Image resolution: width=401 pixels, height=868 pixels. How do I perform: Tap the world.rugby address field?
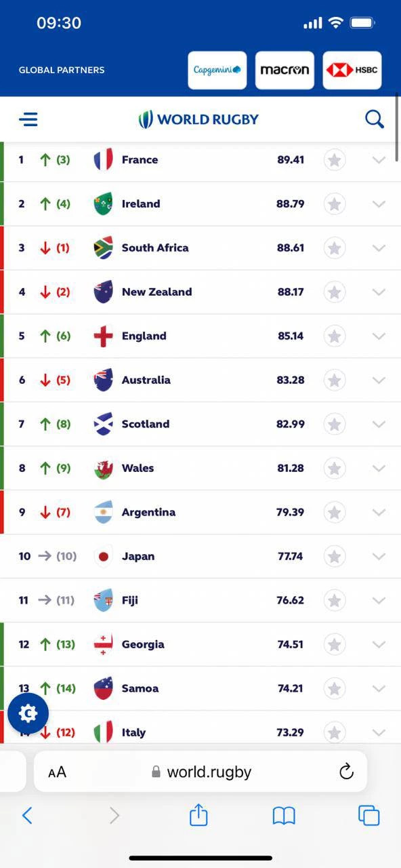(201, 772)
